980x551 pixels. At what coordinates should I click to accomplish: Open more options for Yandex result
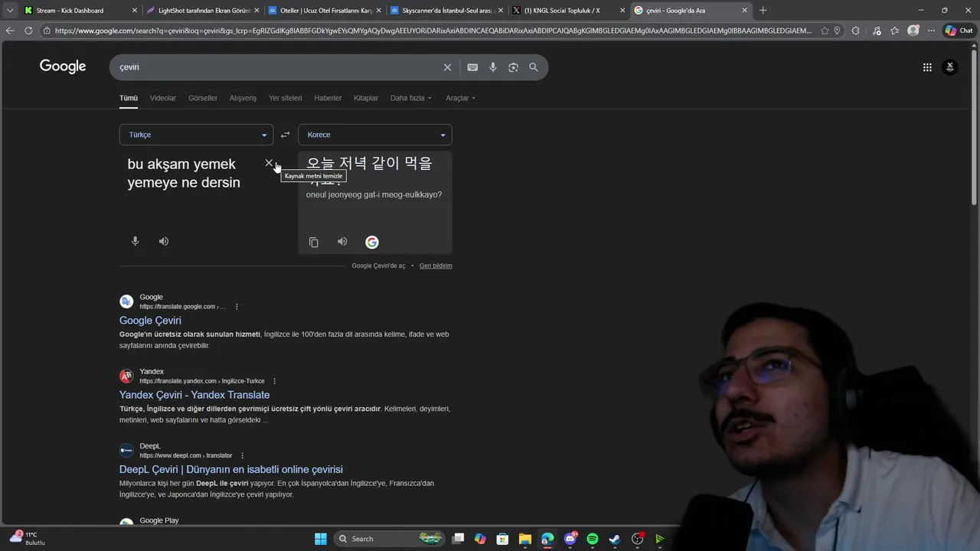274,381
